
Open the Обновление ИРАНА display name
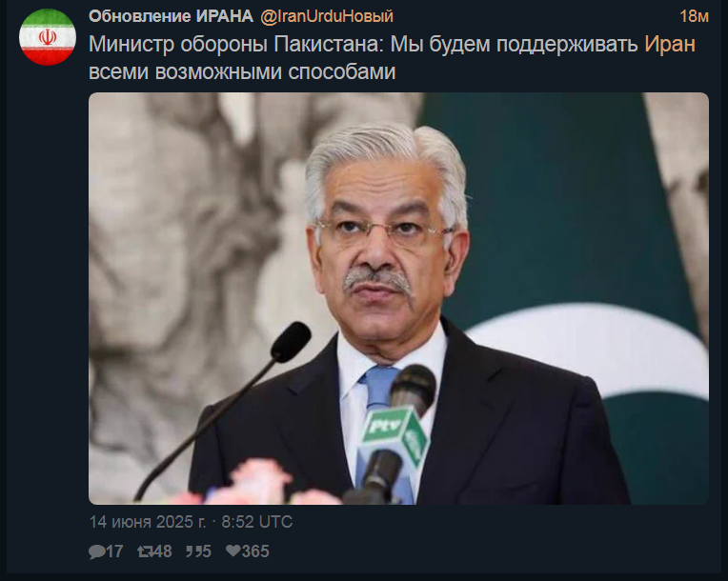tap(171, 16)
